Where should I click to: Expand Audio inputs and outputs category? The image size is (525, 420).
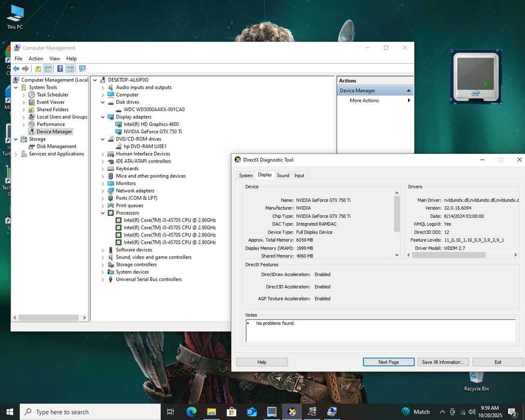click(103, 88)
